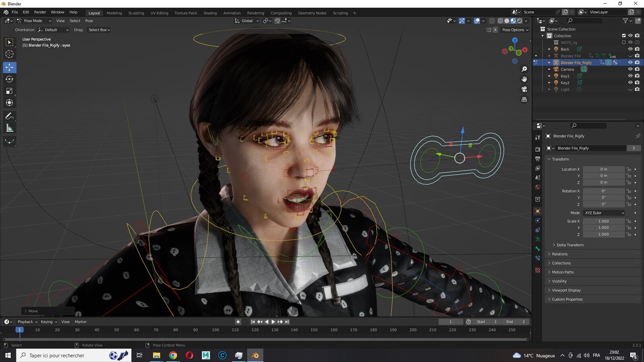Image resolution: width=644 pixels, height=362 pixels.
Task: Open the Bone properties tab
Action: pos(538,249)
